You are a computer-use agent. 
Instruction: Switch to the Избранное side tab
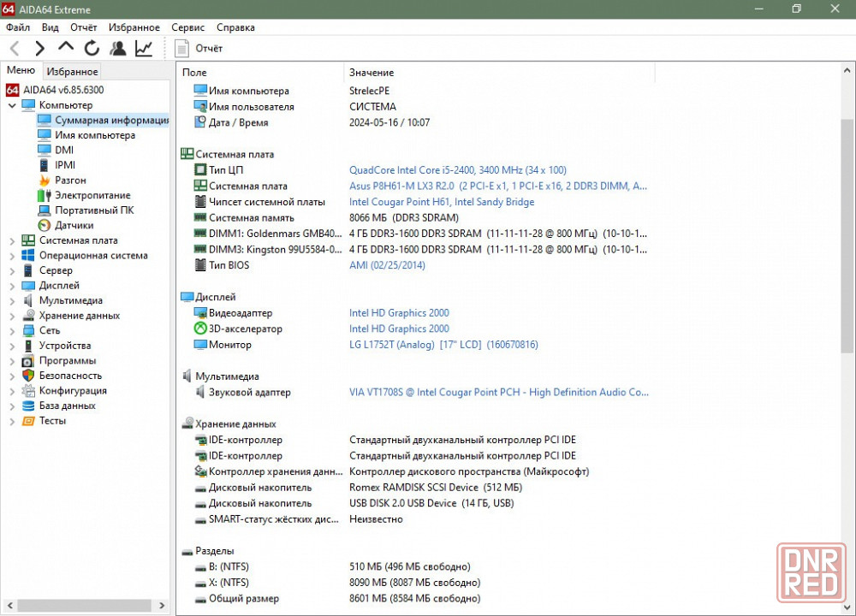tap(72, 72)
